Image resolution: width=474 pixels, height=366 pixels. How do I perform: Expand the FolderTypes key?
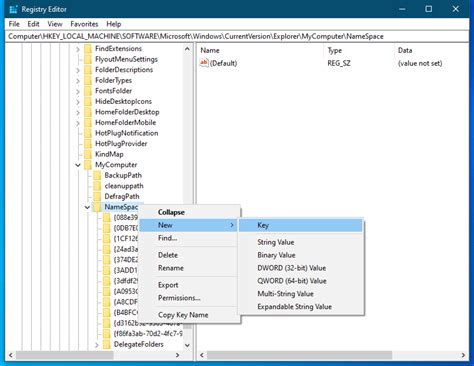(78, 81)
